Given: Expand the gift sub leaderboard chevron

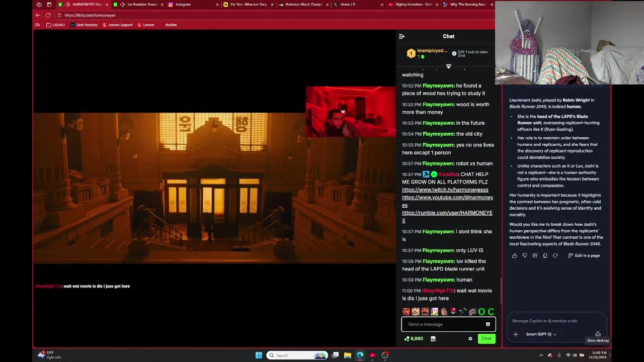Looking at the screenshot, I should point(448,66).
